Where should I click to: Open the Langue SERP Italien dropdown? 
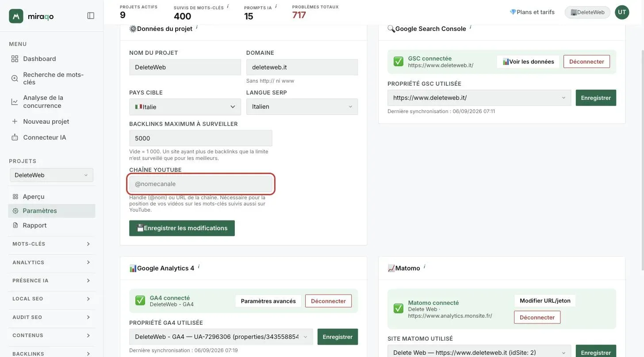tap(302, 107)
